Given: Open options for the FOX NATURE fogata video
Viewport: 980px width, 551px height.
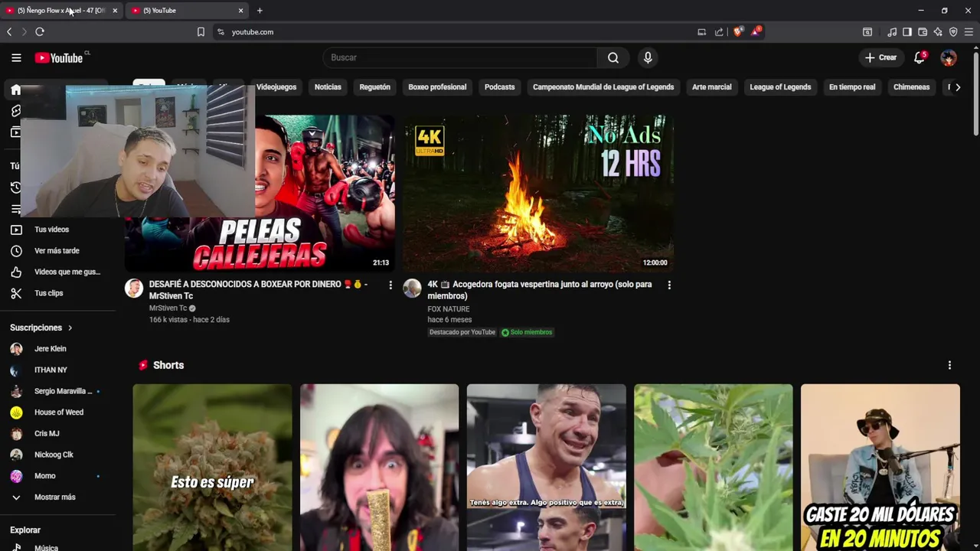Looking at the screenshot, I should tap(669, 285).
